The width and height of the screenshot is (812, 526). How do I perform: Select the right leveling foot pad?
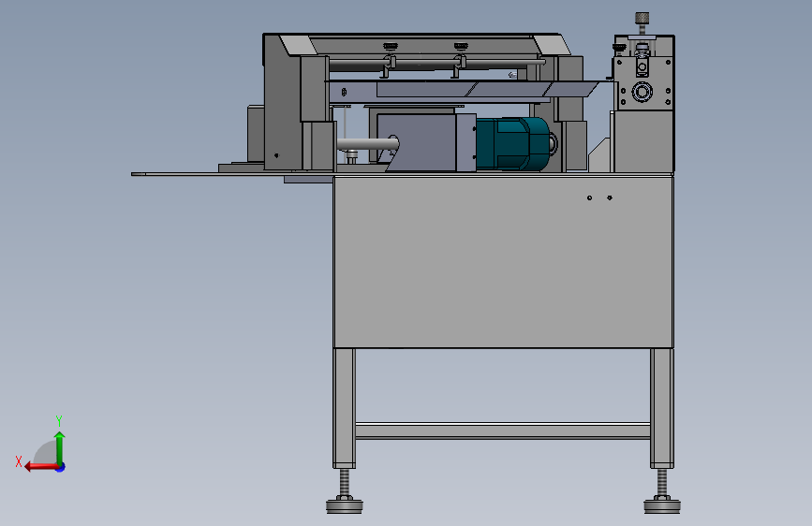(x=662, y=505)
